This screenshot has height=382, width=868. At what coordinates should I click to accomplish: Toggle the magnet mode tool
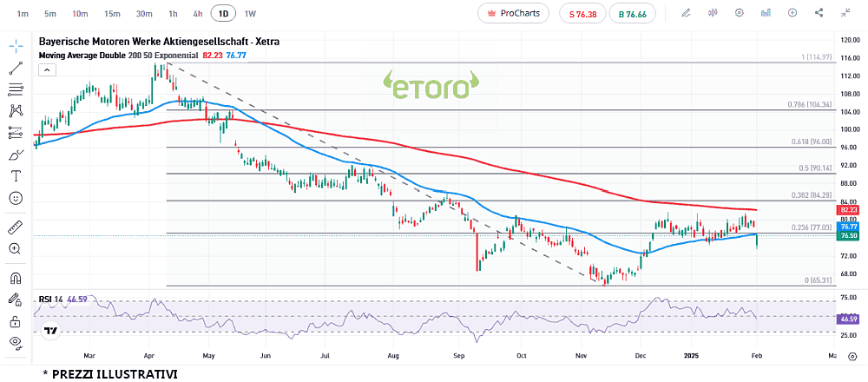point(16,277)
